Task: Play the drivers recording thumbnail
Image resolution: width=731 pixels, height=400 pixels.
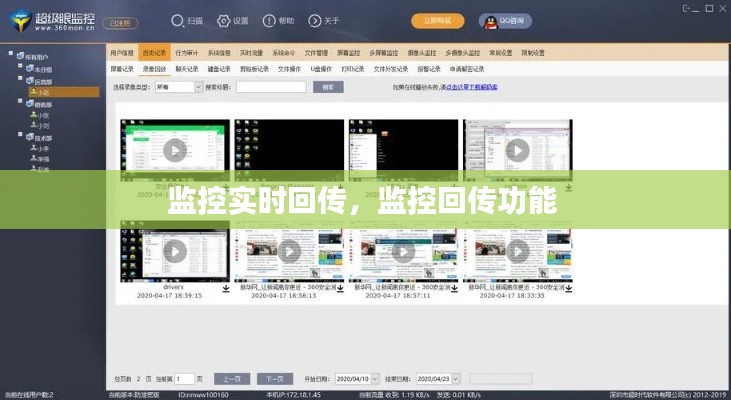Action: [175, 253]
